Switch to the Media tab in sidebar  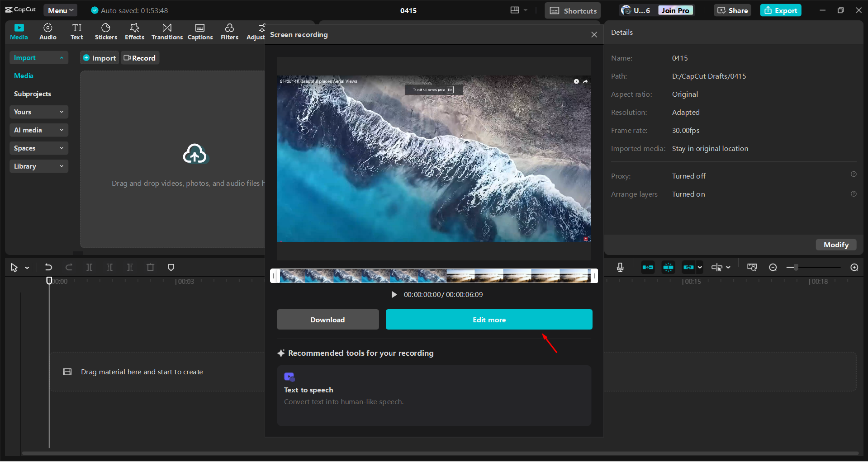click(x=24, y=75)
